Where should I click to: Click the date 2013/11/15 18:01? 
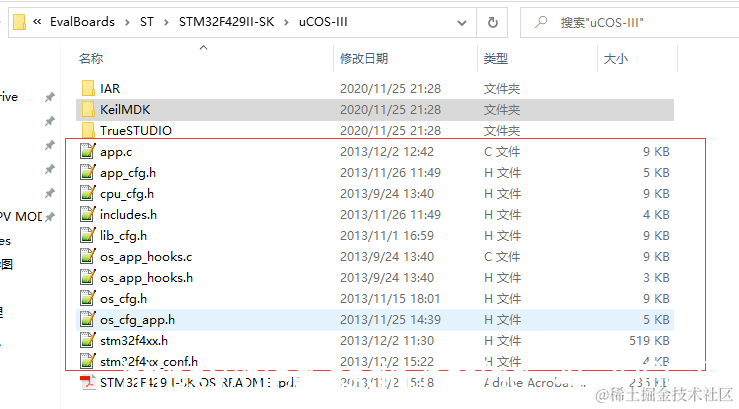[390, 299]
